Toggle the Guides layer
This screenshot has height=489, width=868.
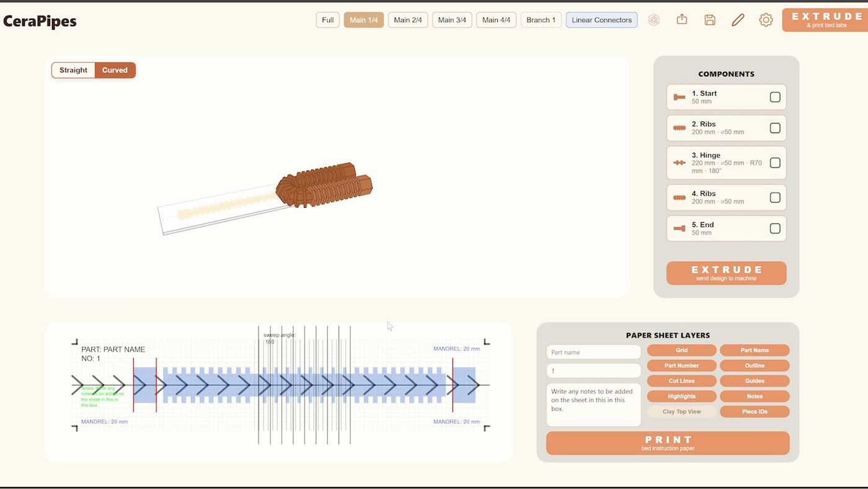point(755,381)
